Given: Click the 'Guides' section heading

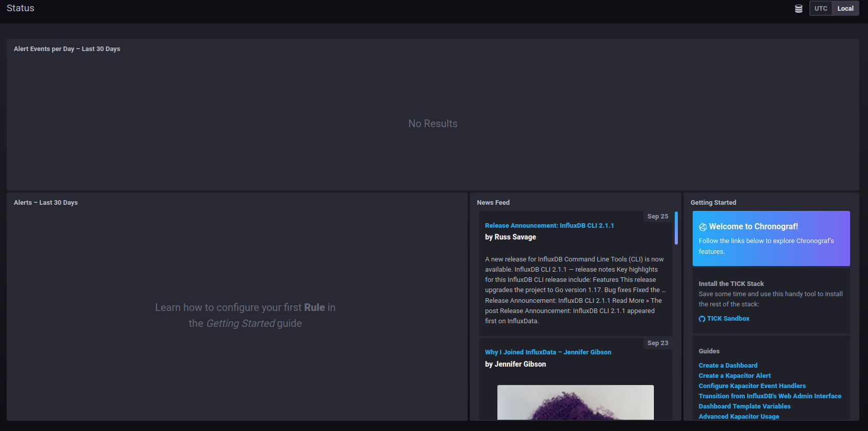Looking at the screenshot, I should click(x=709, y=351).
